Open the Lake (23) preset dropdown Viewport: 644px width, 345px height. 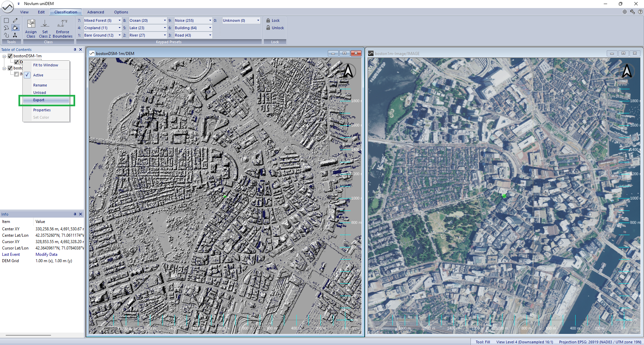[x=165, y=28]
